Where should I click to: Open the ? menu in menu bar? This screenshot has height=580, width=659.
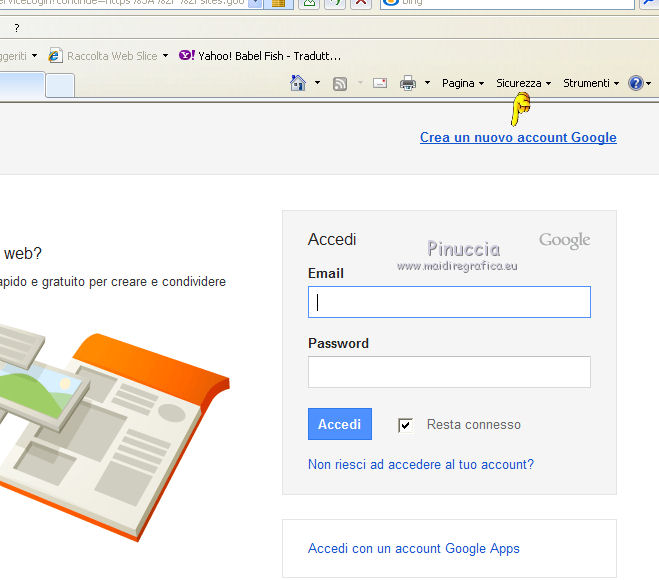[17, 28]
